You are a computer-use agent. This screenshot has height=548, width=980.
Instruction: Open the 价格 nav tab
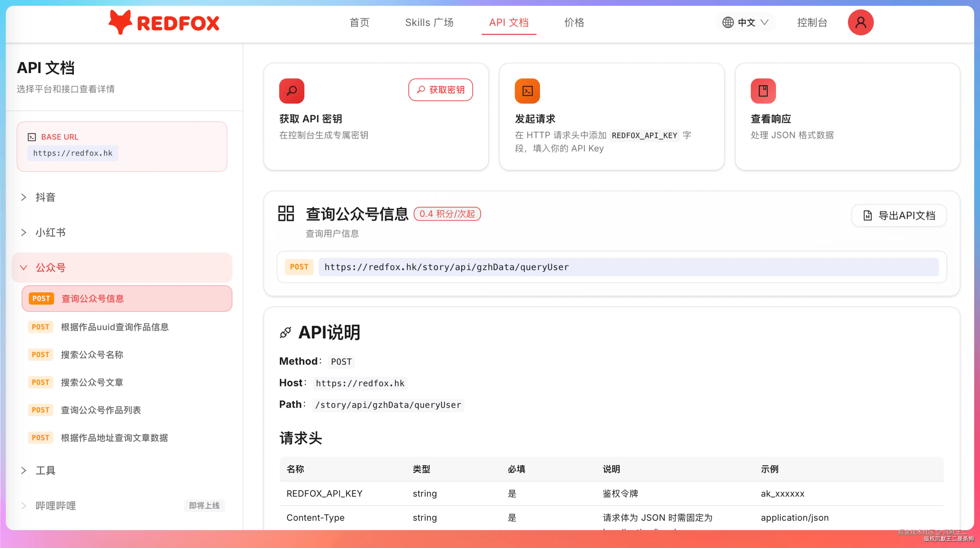pyautogui.click(x=574, y=23)
